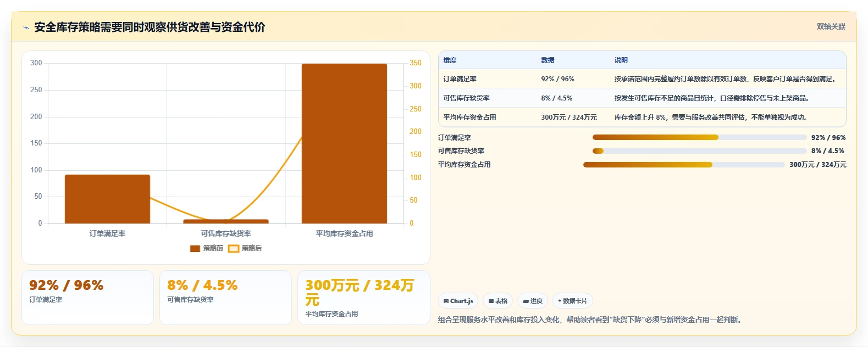Viewport: 868px width, 347px height.
Task: Click the 表格 tag chip
Action: pyautogui.click(x=497, y=301)
